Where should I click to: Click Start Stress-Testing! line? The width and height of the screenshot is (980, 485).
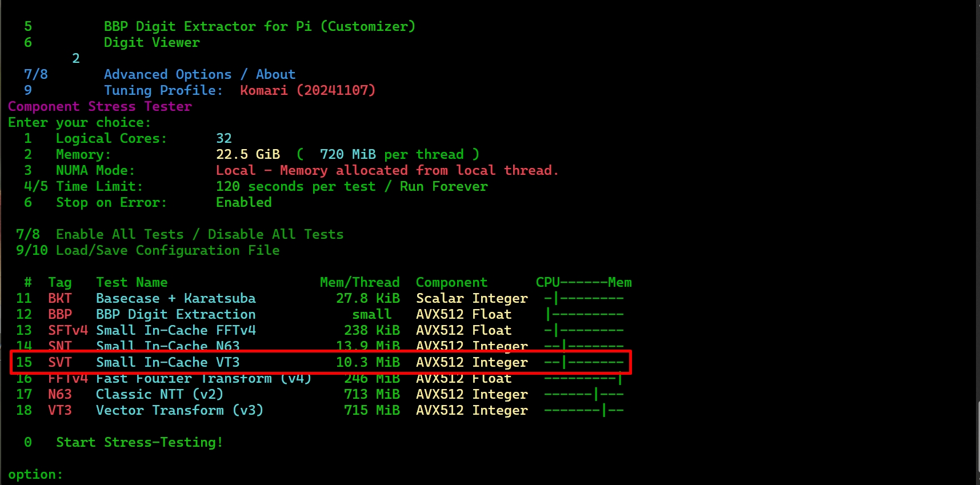(139, 443)
